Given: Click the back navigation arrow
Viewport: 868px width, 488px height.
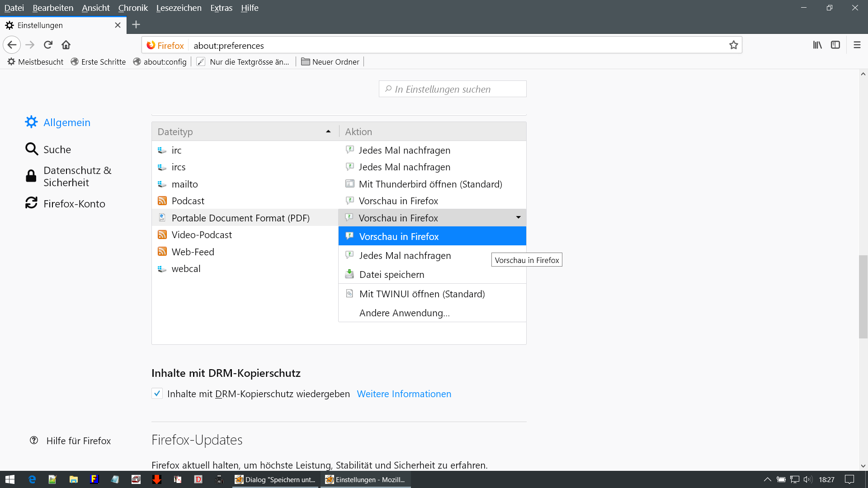Looking at the screenshot, I should click(x=12, y=45).
